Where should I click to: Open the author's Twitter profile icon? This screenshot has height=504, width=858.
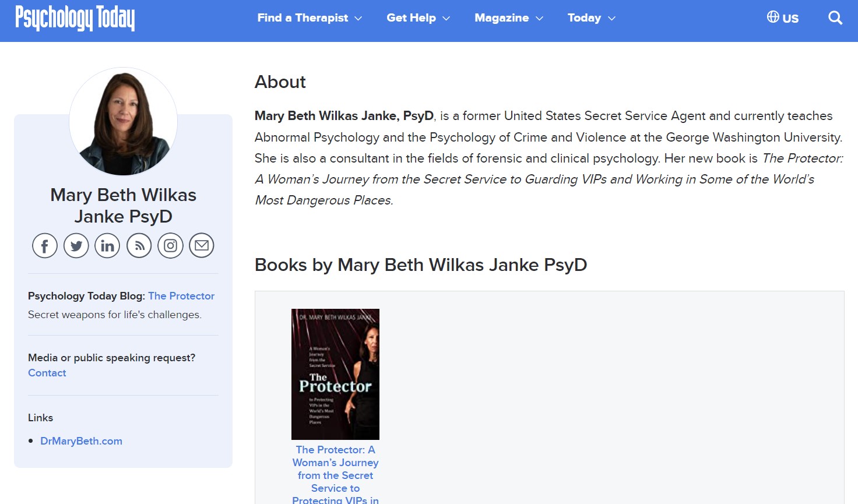coord(76,245)
